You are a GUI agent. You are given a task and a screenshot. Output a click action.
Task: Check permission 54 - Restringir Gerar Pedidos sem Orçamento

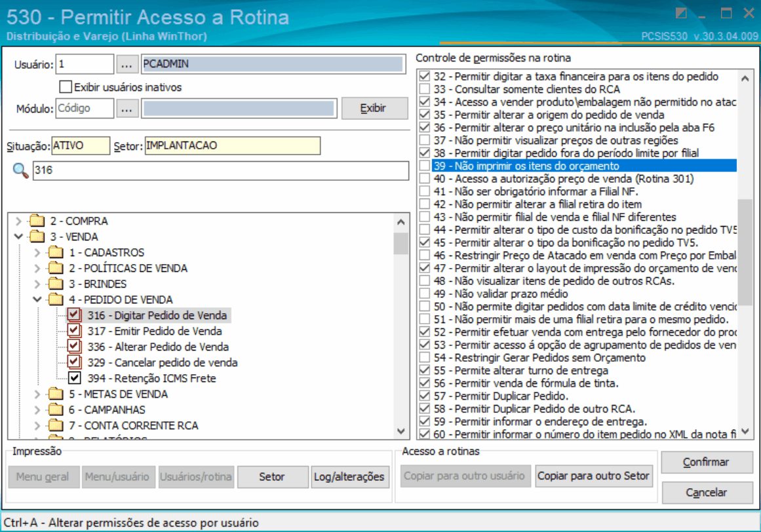coord(425,358)
